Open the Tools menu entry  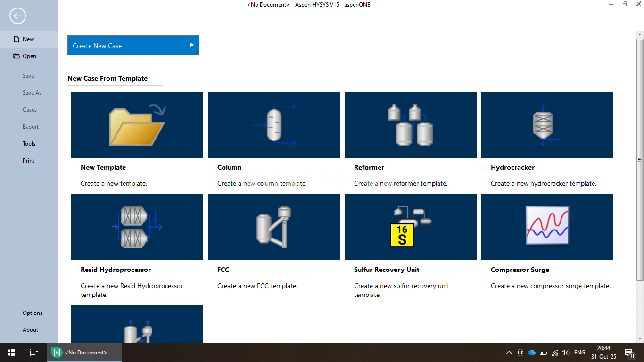[x=29, y=144]
